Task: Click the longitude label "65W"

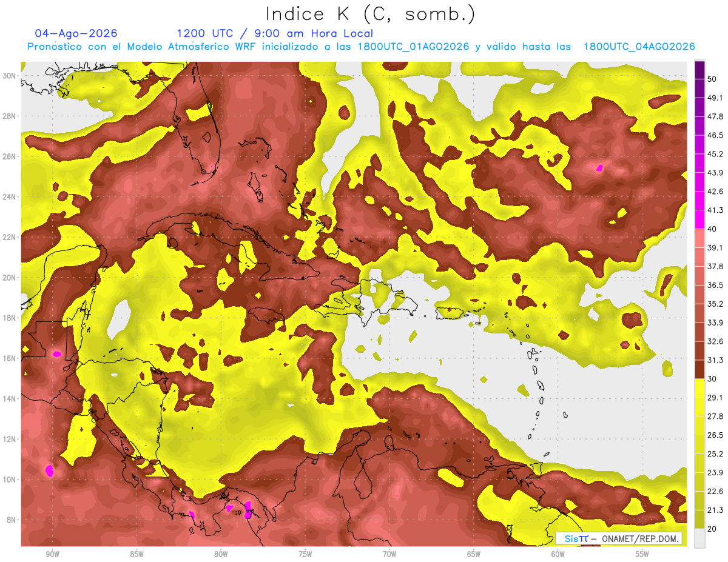Action: tap(474, 554)
